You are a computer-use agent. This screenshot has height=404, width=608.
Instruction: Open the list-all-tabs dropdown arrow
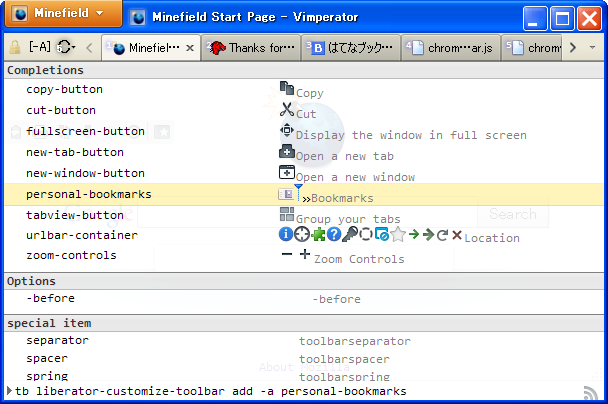[x=592, y=48]
